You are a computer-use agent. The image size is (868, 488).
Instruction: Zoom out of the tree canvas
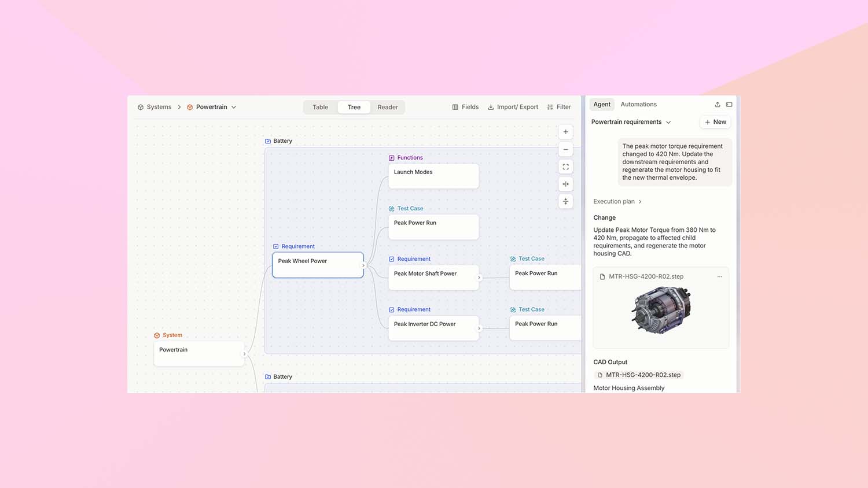pyautogui.click(x=565, y=149)
